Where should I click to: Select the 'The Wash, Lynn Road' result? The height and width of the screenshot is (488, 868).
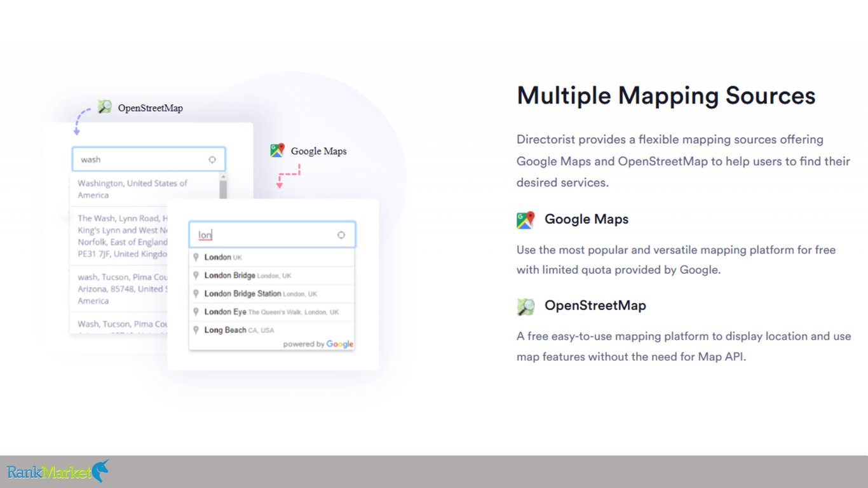(119, 236)
